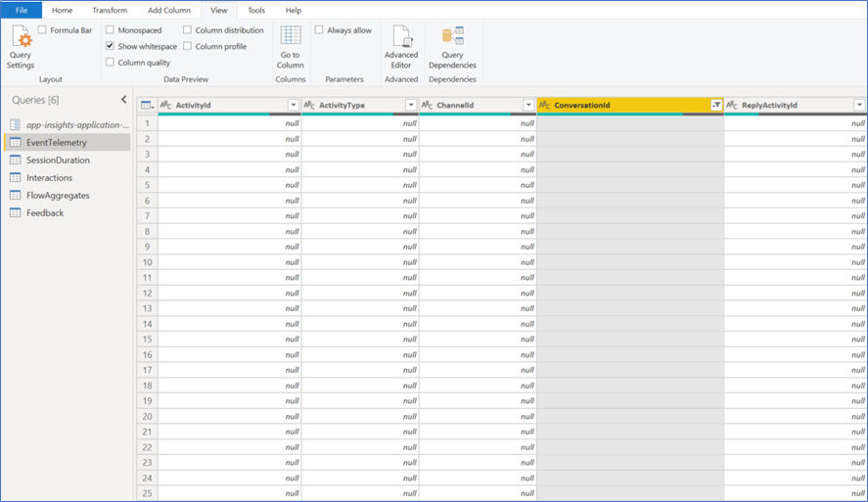Select the Feedback query

point(68,213)
